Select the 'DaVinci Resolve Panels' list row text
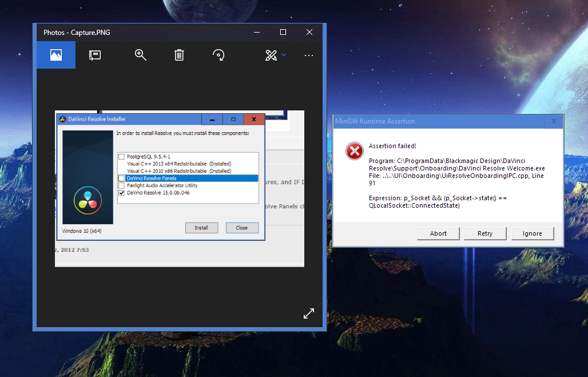This screenshot has width=588, height=377. pyautogui.click(x=152, y=178)
